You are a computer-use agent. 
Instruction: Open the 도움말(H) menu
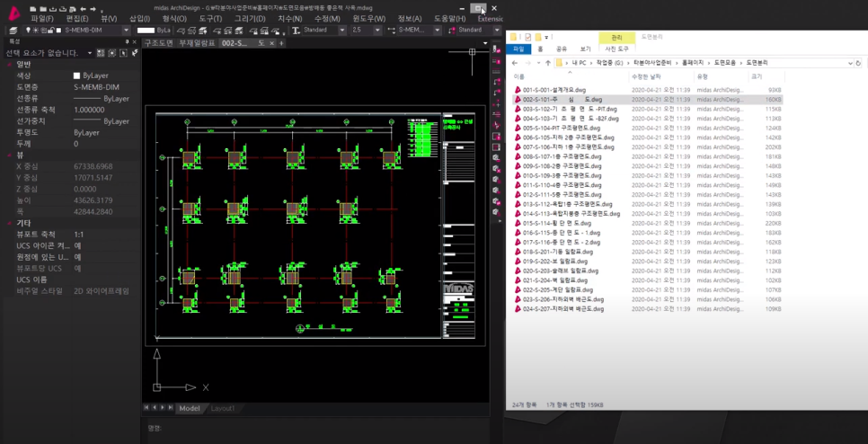coord(449,19)
